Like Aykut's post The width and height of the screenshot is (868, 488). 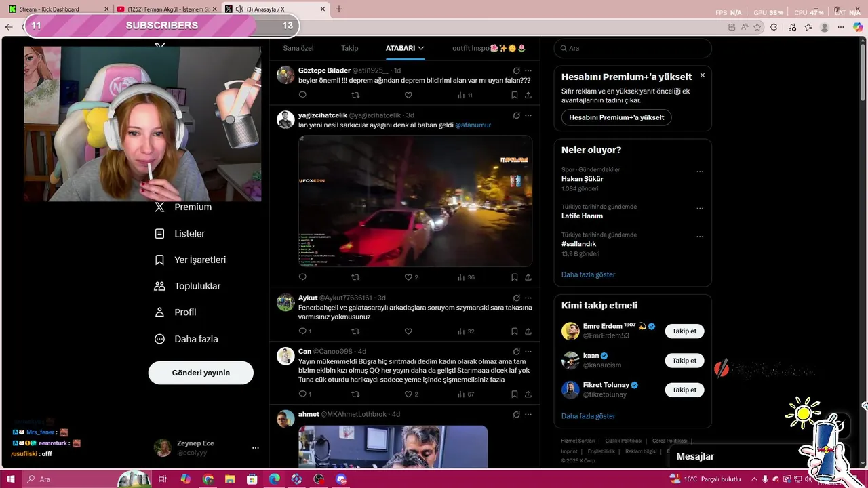(408, 331)
